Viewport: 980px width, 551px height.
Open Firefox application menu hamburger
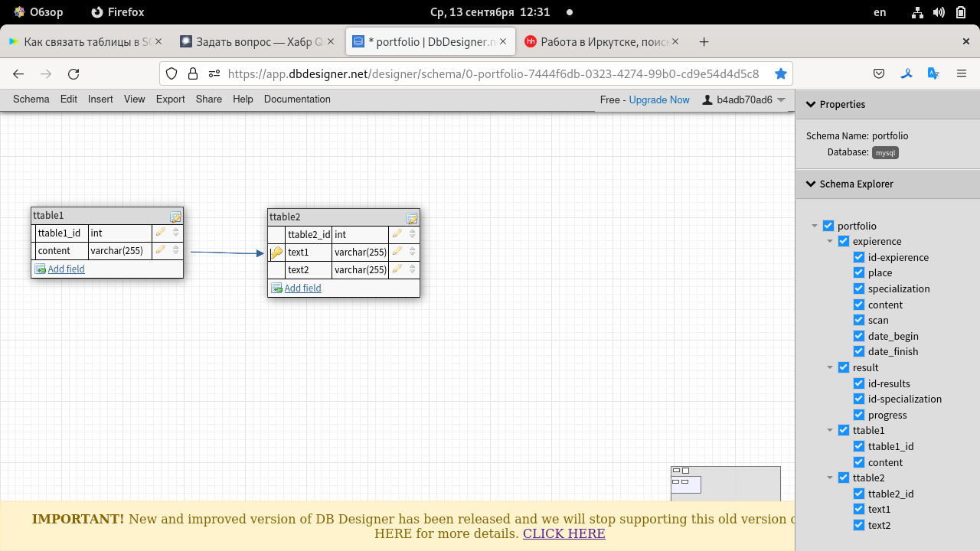pyautogui.click(x=962, y=73)
